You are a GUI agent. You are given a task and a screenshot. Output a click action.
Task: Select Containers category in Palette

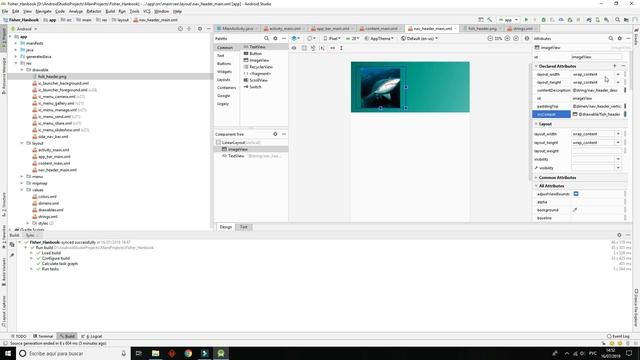(x=227, y=88)
